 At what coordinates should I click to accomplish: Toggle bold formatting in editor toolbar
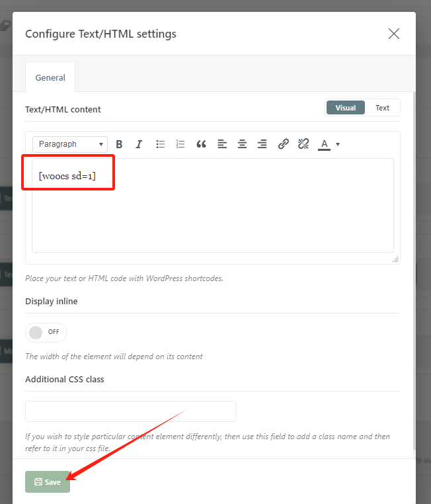click(119, 144)
